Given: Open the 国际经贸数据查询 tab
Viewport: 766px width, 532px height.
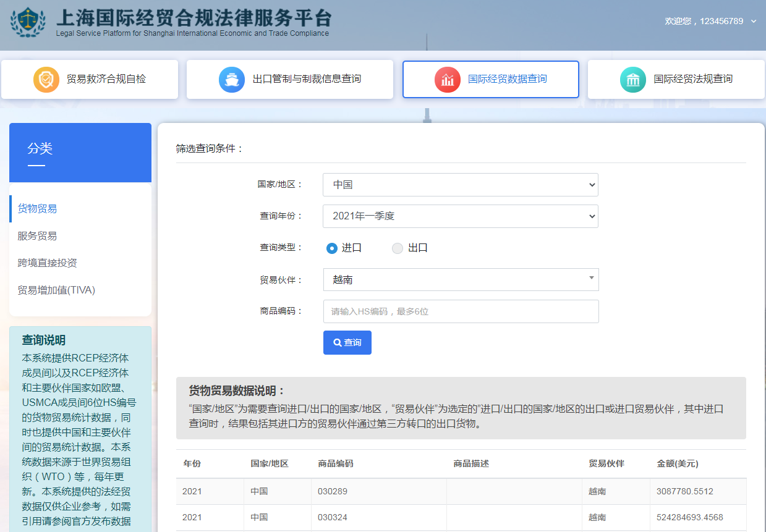Looking at the screenshot, I should tap(491, 79).
